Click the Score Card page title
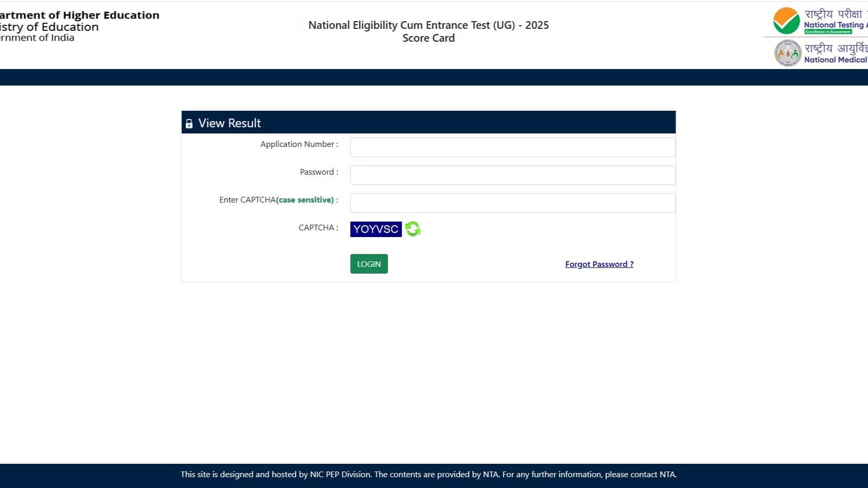Viewport: 868px width, 488px height. [429, 38]
